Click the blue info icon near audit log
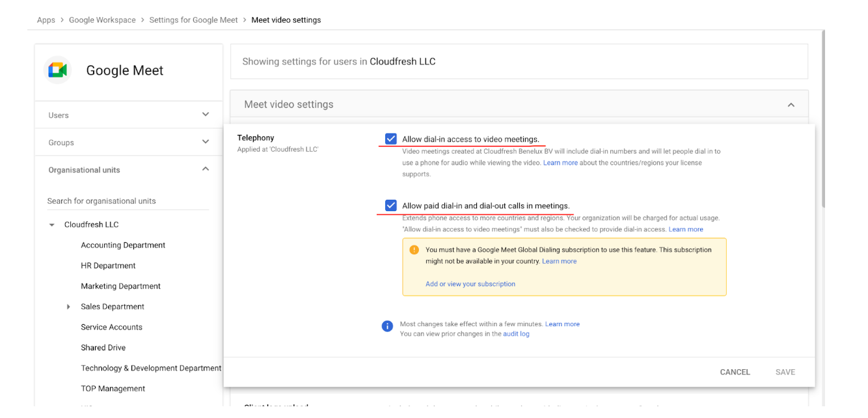868x418 pixels. 387,326
